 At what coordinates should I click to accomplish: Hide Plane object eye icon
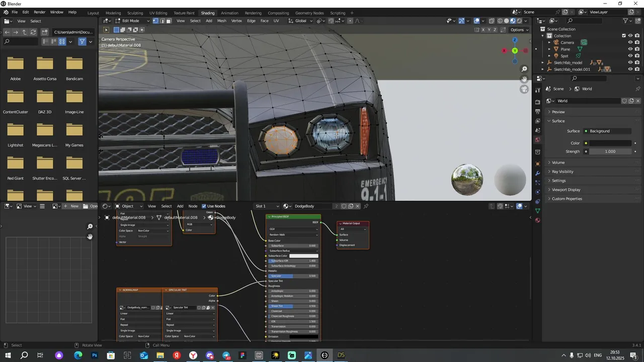click(x=630, y=49)
